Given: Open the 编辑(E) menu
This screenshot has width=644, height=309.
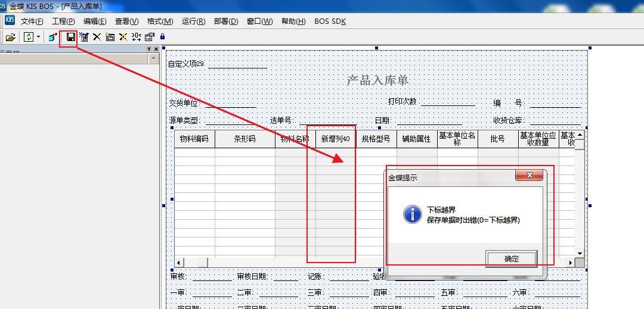Looking at the screenshot, I should (95, 21).
